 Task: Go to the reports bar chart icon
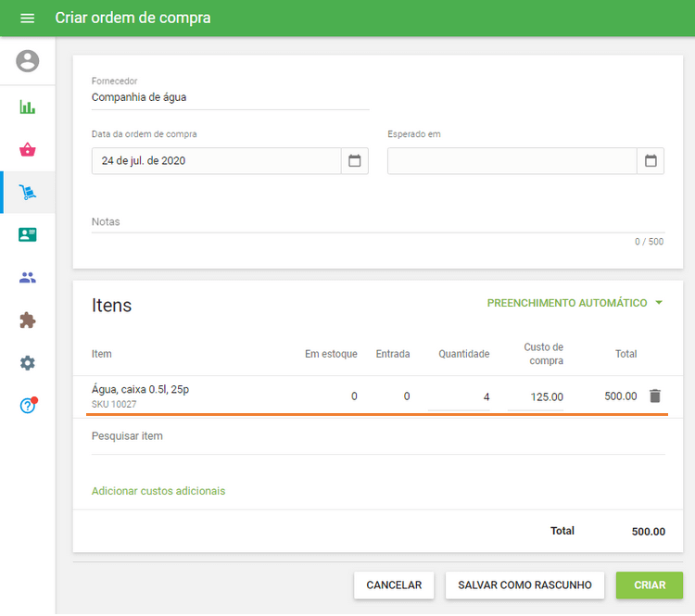28,107
